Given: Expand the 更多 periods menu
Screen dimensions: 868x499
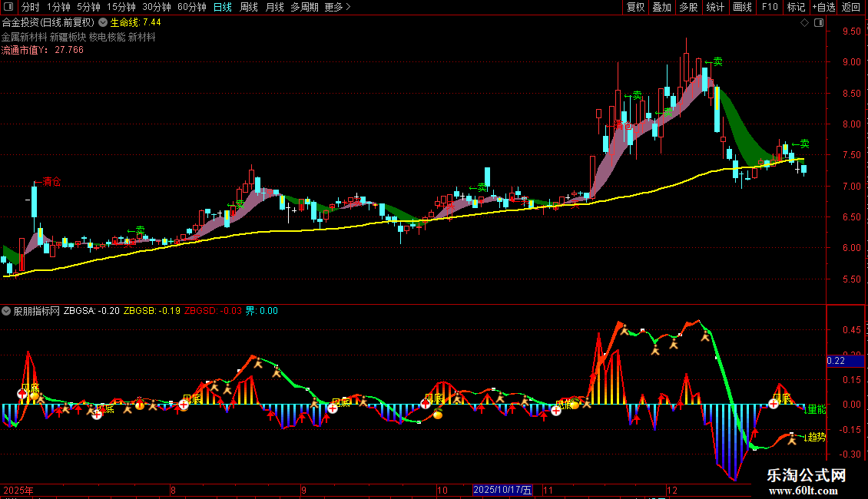Looking at the screenshot, I should [337, 7].
